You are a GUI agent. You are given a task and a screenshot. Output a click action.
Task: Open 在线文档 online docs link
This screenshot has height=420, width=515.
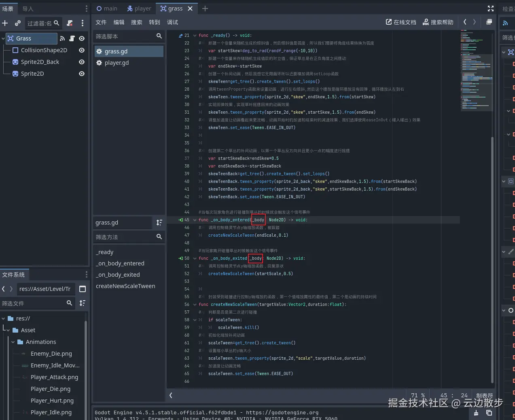click(401, 22)
